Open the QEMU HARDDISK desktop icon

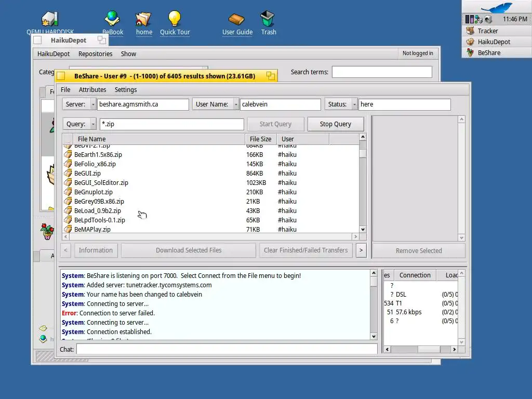click(x=50, y=19)
